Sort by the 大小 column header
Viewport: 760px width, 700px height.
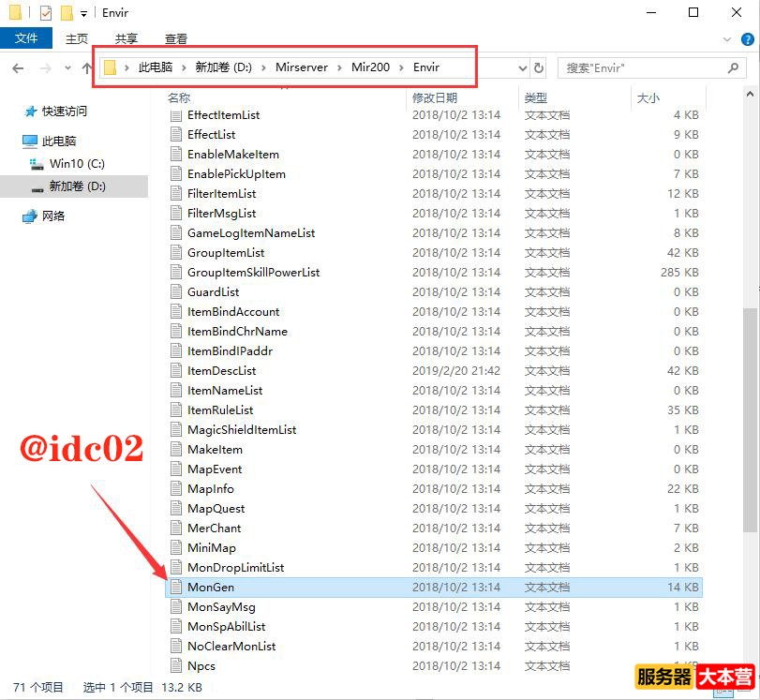point(648,97)
